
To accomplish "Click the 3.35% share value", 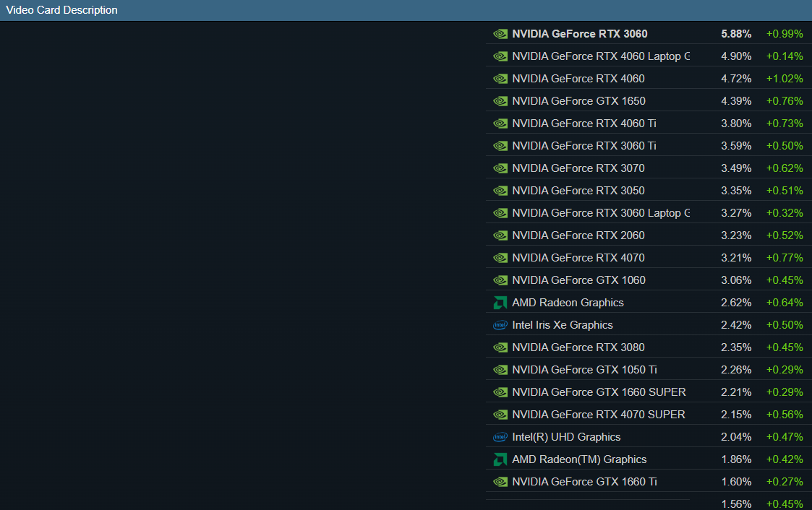I will click(736, 191).
